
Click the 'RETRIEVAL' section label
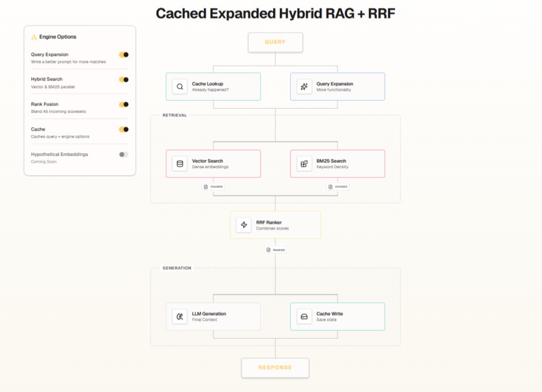pyautogui.click(x=175, y=115)
